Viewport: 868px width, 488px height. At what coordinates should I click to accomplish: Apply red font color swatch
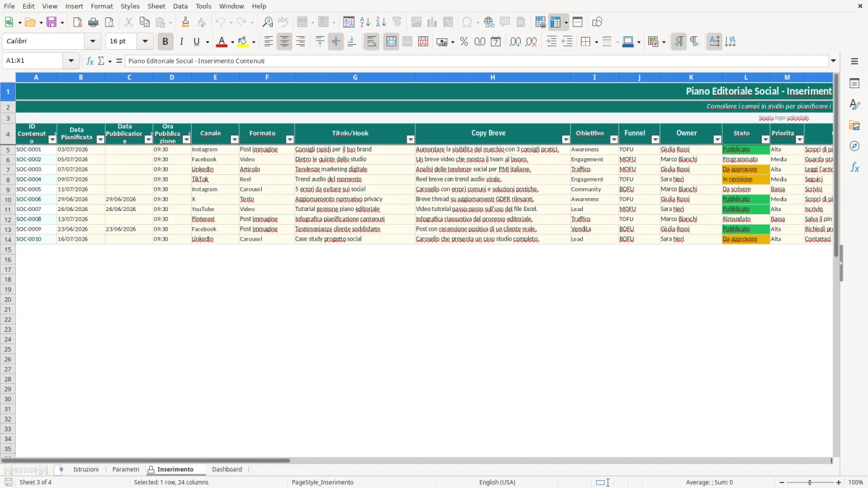pos(221,42)
